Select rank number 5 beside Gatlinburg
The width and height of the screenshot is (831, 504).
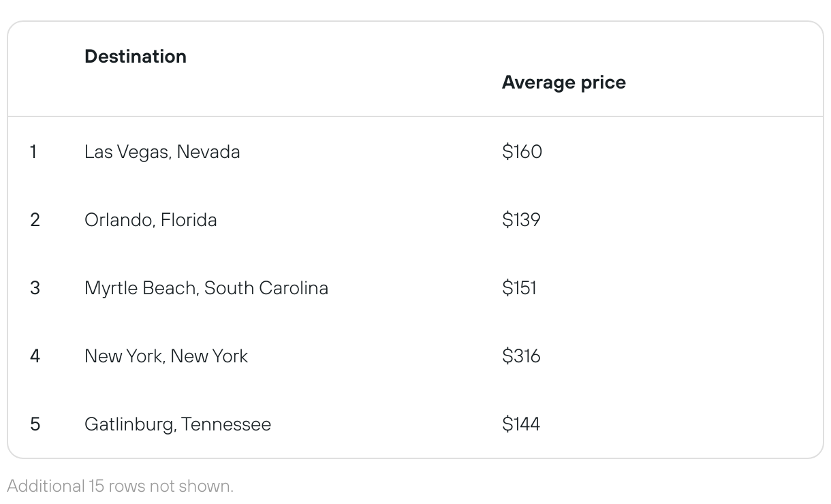35,424
